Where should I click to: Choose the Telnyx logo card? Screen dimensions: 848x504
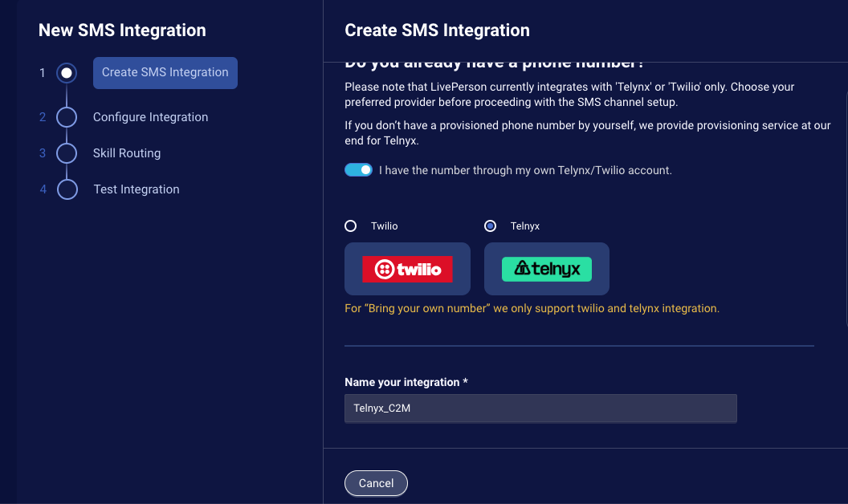(x=547, y=269)
